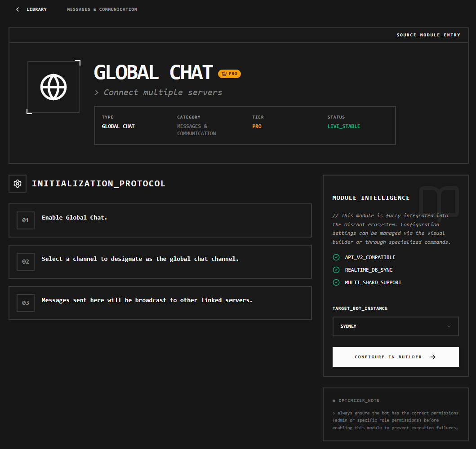Go back using the Library arrow icon
Screen dimensions: 476x449
click(18, 9)
